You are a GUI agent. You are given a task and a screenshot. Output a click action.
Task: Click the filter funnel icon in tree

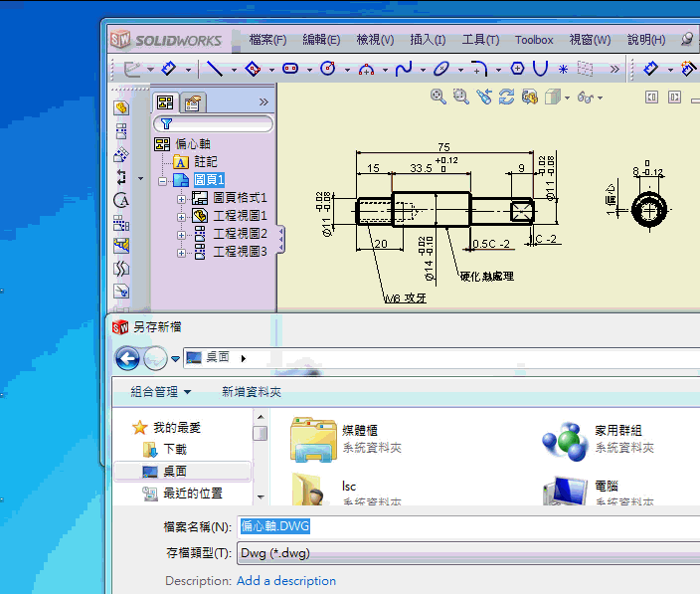[166, 123]
